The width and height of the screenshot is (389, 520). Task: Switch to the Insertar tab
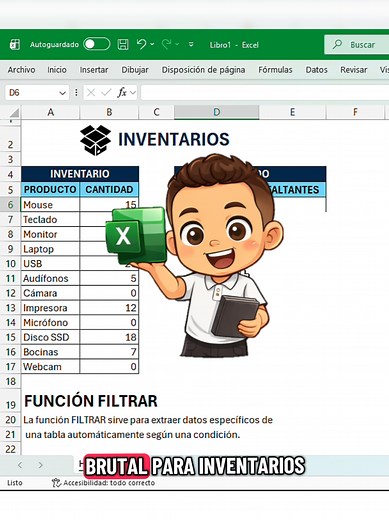pyautogui.click(x=94, y=70)
